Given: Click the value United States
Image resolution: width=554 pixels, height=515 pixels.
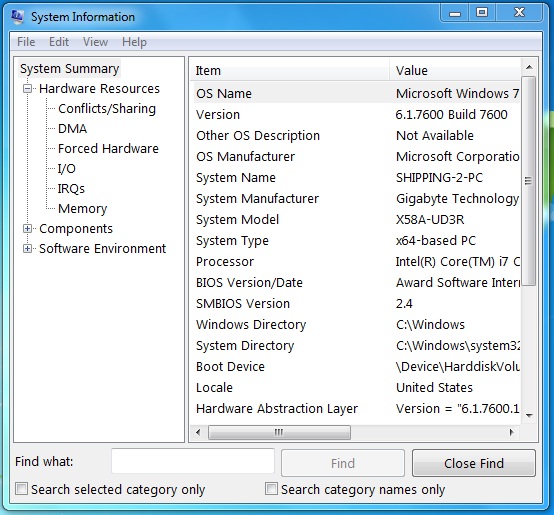Looking at the screenshot, I should point(434,387).
